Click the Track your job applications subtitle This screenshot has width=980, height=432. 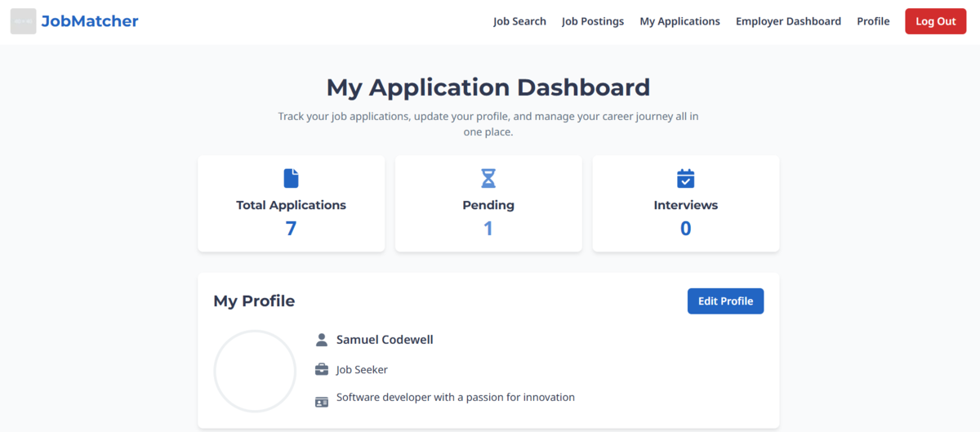[x=488, y=124]
